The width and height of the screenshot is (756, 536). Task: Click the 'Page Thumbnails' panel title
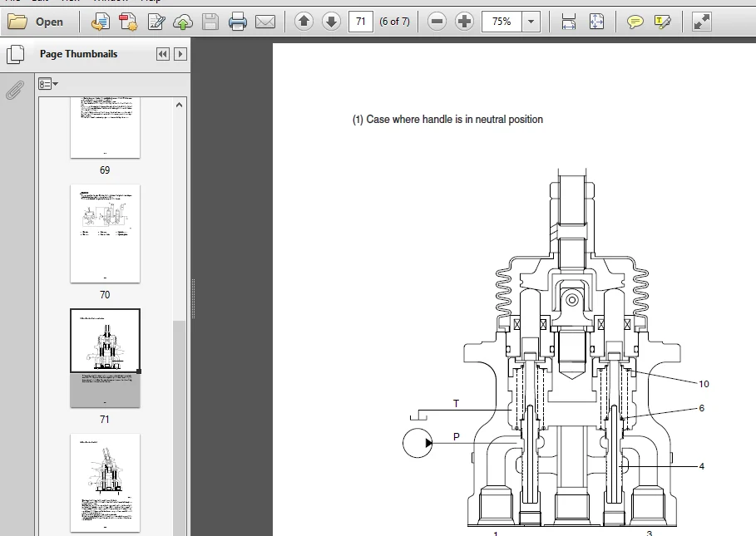click(x=78, y=54)
